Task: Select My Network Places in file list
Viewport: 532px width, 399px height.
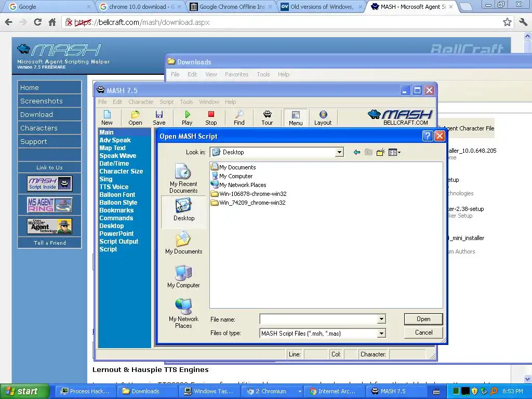Action: pos(238,185)
